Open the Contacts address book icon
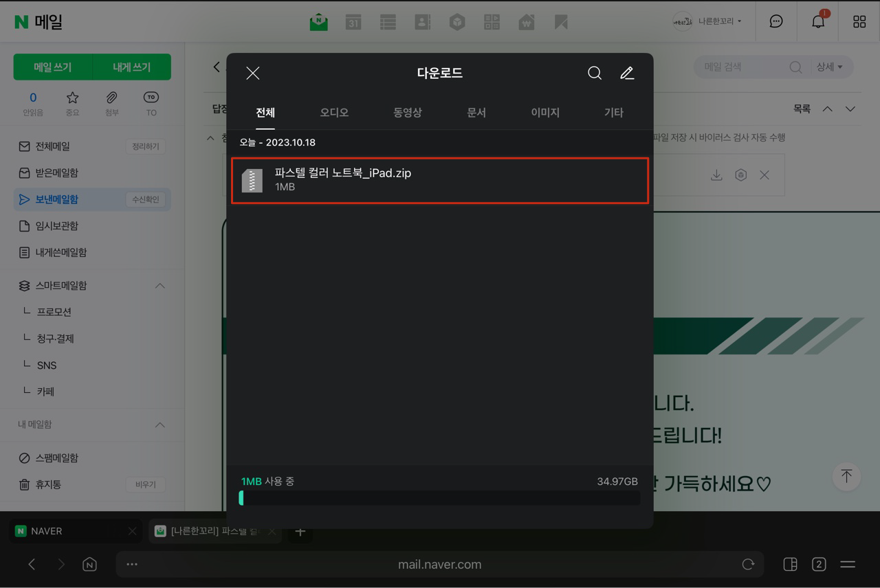The height and width of the screenshot is (588, 880). [x=422, y=21]
